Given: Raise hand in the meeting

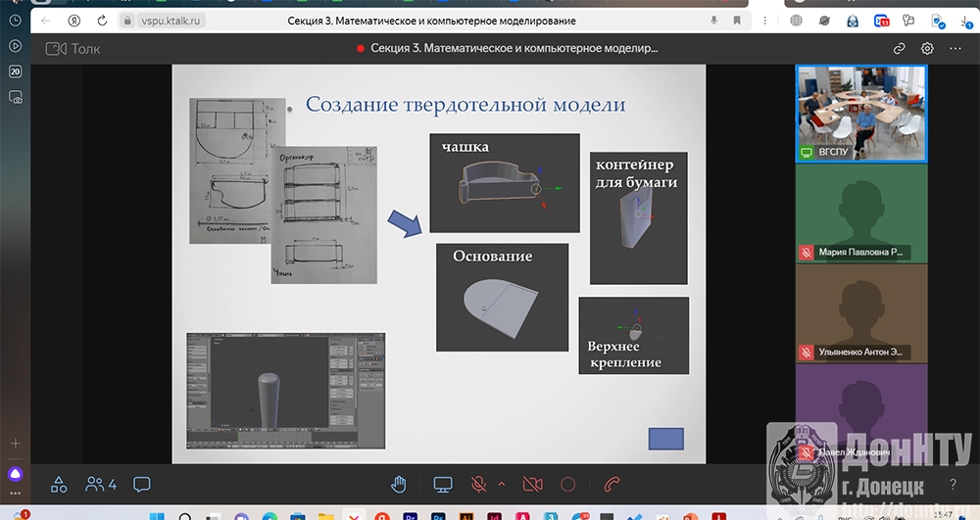Looking at the screenshot, I should pos(399,484).
